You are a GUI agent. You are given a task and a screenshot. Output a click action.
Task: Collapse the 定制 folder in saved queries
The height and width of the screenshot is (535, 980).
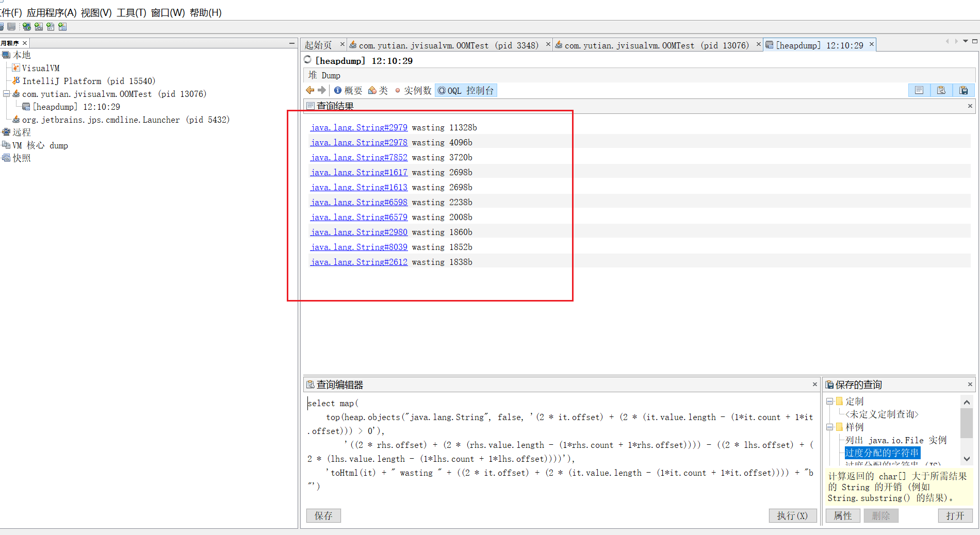pos(829,401)
